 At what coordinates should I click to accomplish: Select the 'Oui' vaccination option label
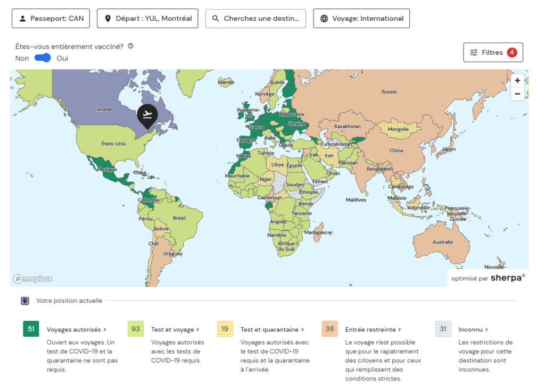(63, 59)
